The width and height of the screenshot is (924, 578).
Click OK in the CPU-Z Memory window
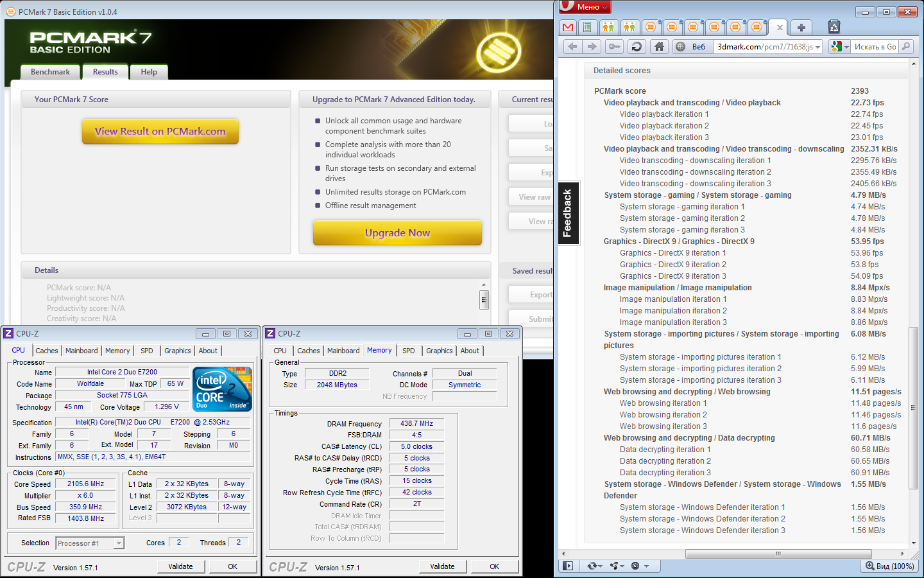click(x=495, y=566)
